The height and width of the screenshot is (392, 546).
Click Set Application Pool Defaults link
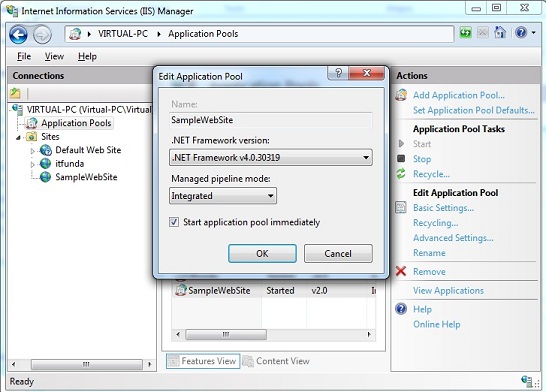(x=474, y=110)
